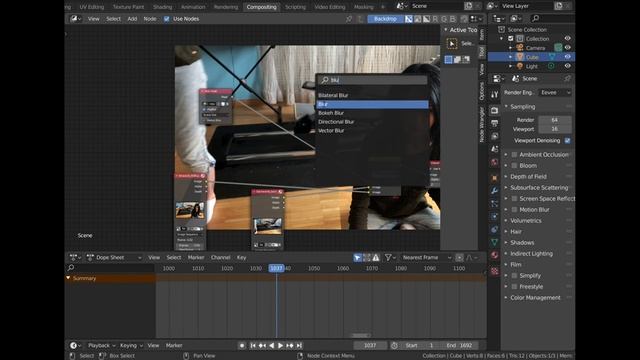Expand the Shadows panel
Viewport: 640px width, 360px height.
click(522, 243)
